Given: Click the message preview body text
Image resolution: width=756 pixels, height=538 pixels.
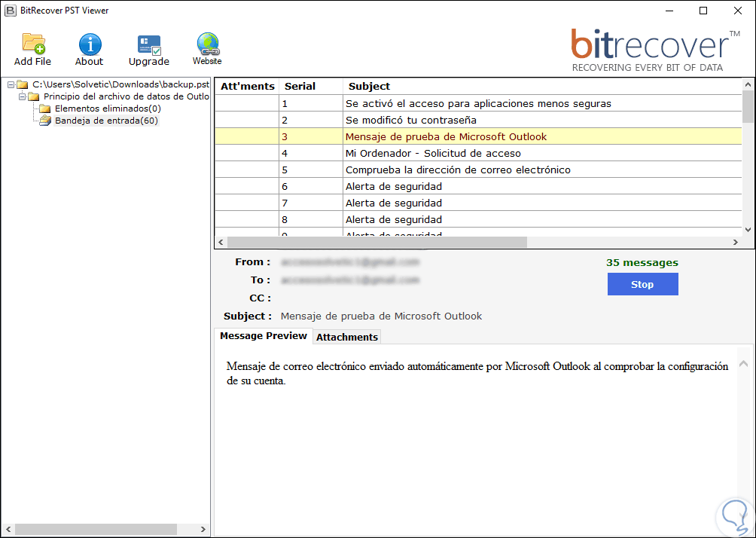Looking at the screenshot, I should (477, 374).
